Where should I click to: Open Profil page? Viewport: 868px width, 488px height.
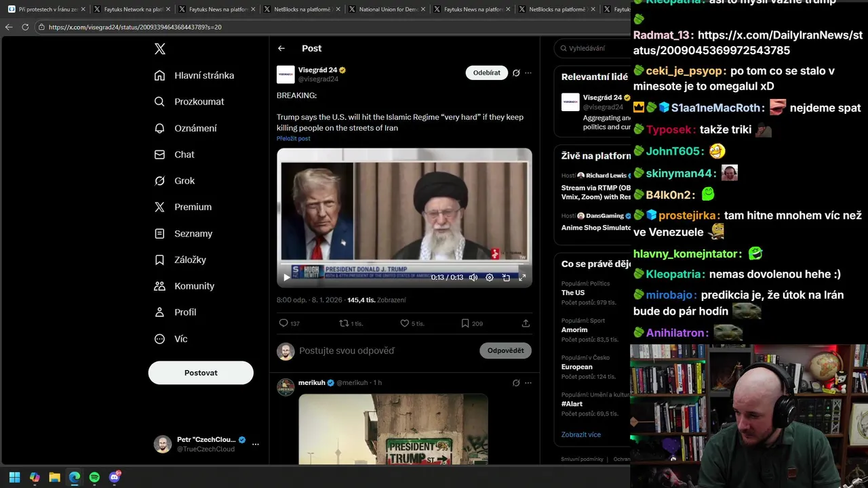pyautogui.click(x=175, y=312)
